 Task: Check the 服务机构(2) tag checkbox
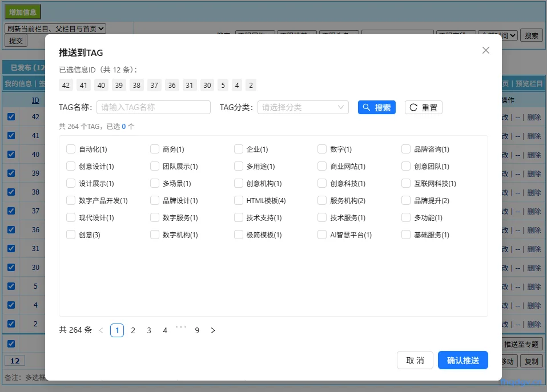(x=322, y=200)
